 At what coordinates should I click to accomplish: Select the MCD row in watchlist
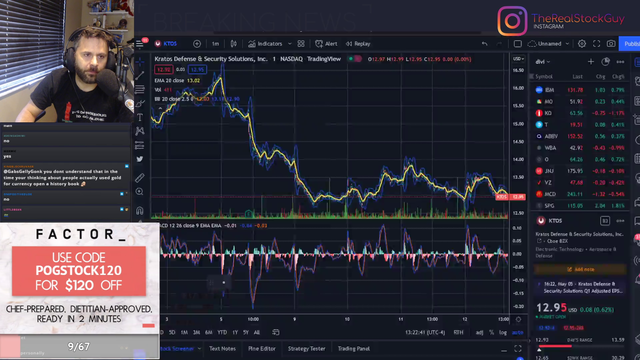tap(580, 194)
